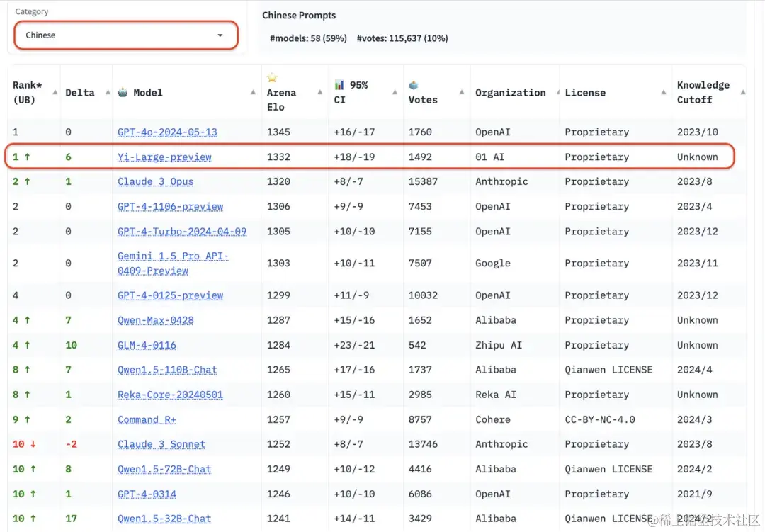
Task: Open the Yi-Large-preview model link
Action: 164,157
